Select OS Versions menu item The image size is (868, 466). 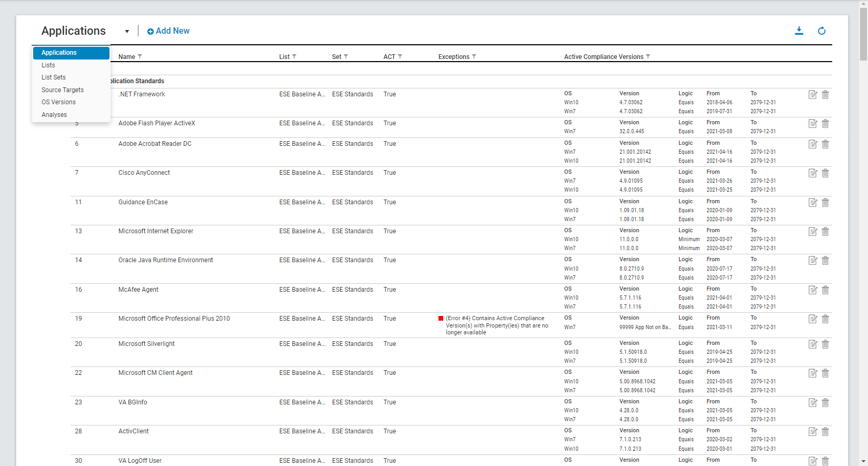click(71, 102)
